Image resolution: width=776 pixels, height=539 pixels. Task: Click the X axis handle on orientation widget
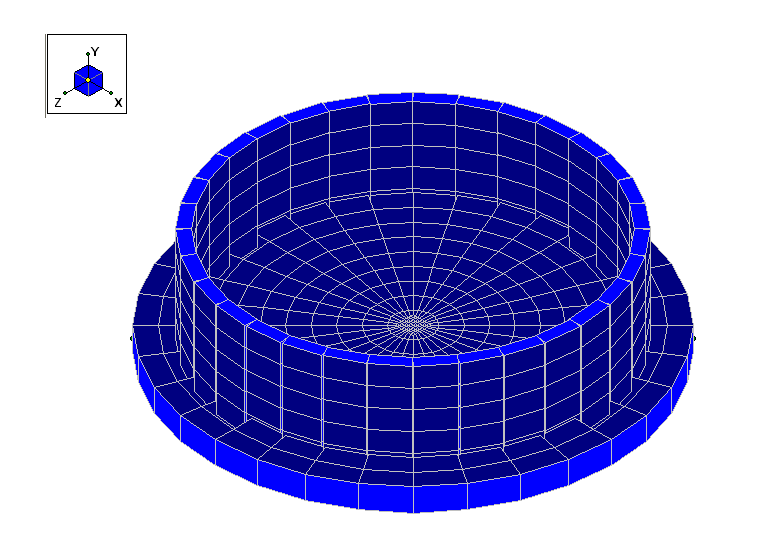coord(111,93)
